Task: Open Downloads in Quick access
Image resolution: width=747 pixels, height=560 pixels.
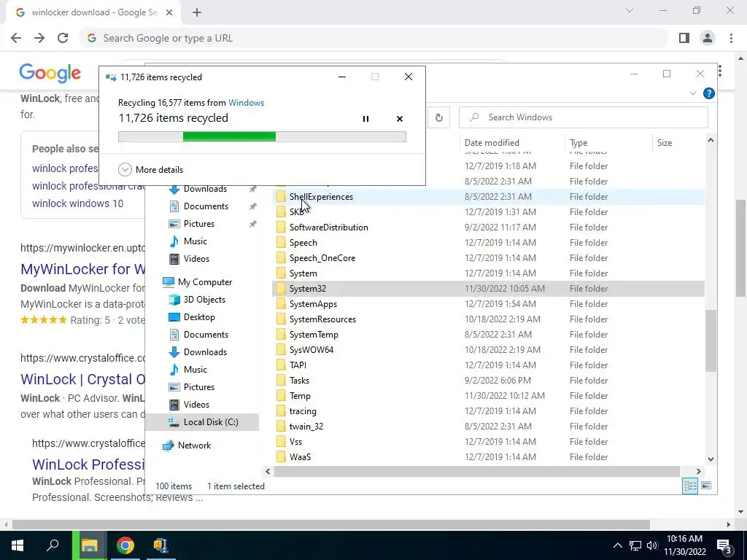Action: tap(205, 189)
